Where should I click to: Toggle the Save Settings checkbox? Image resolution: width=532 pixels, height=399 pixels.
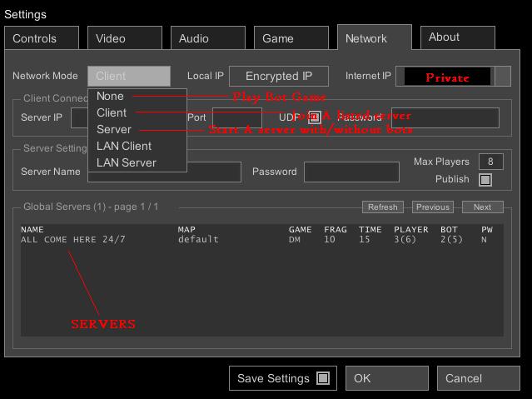click(323, 378)
